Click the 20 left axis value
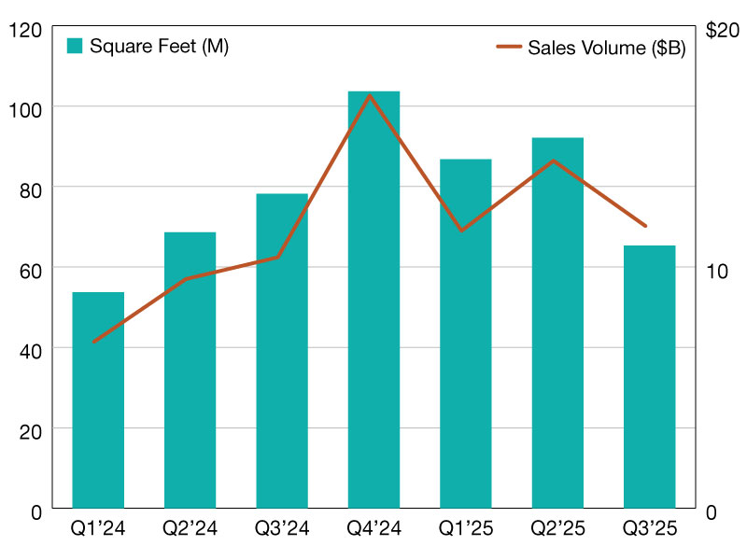The image size is (747, 560). pos(31,432)
